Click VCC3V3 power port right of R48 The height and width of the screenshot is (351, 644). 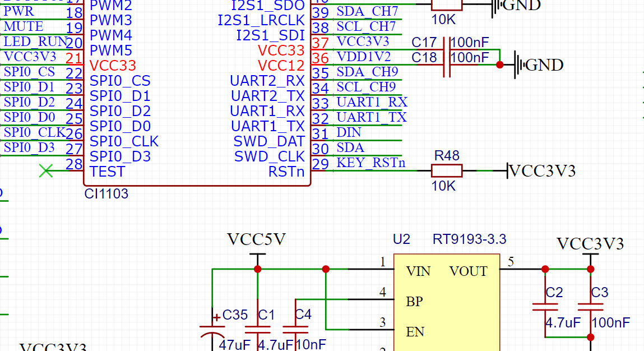pyautogui.click(x=541, y=171)
